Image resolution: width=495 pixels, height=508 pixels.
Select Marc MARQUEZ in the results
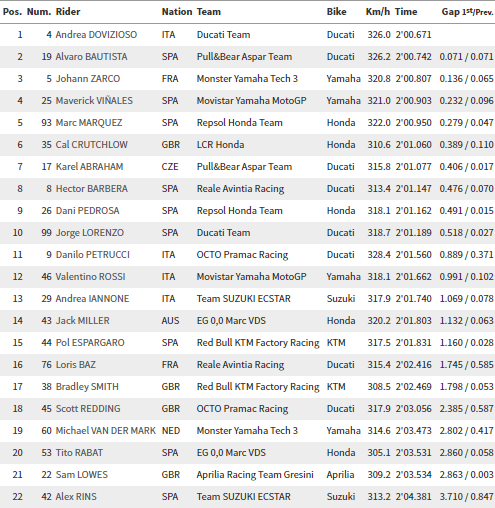click(89, 123)
